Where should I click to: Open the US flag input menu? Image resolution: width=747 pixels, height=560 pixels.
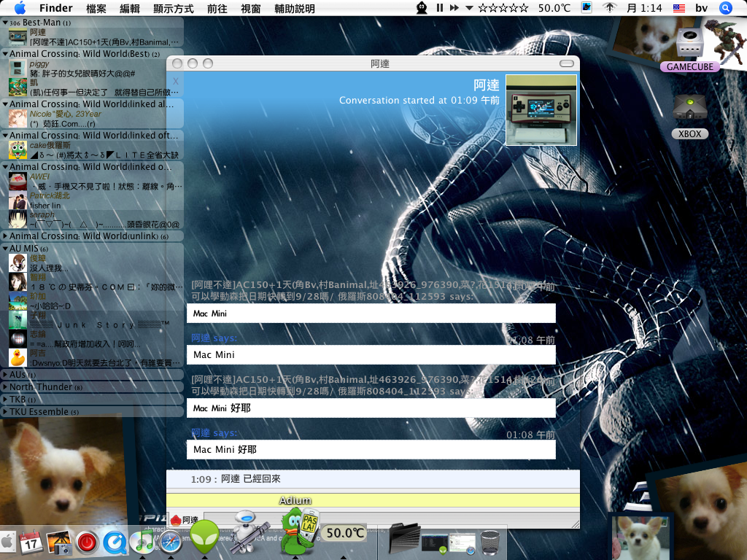click(679, 8)
